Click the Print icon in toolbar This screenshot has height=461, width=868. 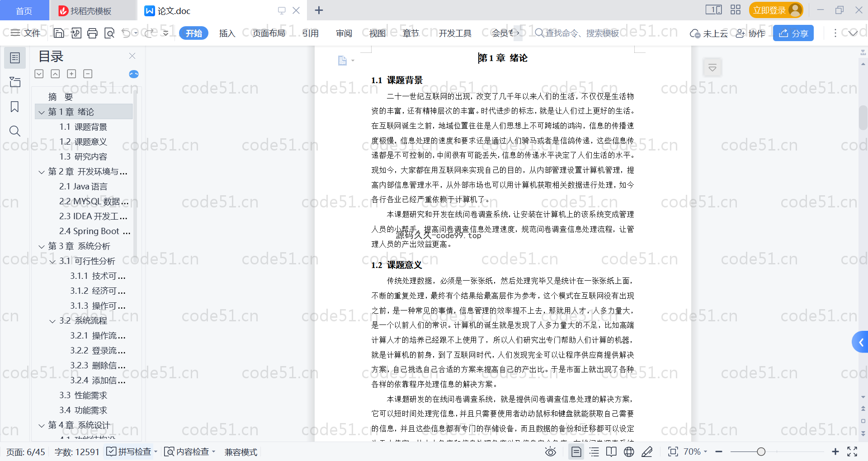(x=92, y=33)
